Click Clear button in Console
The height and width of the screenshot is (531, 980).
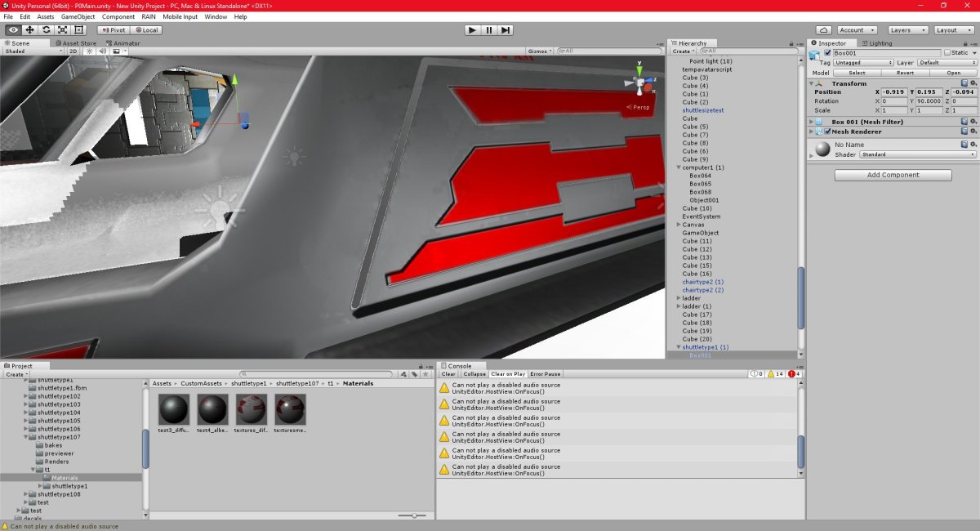[x=448, y=374]
